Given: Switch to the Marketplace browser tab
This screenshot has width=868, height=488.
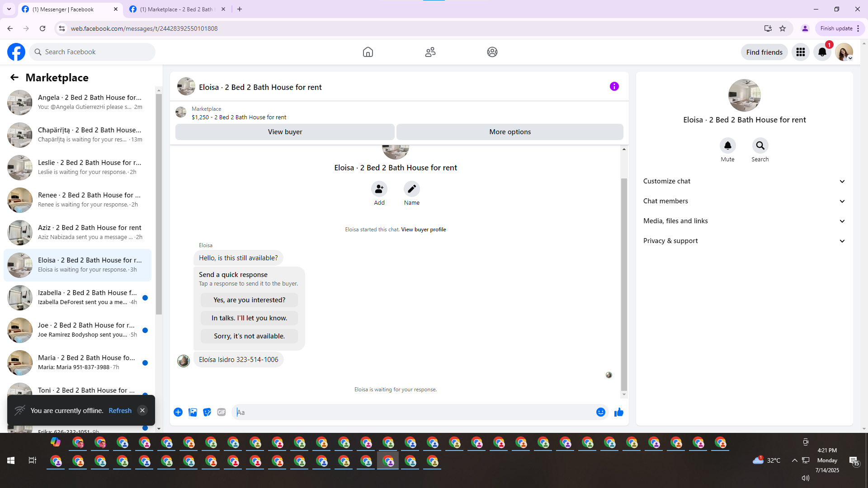Looking at the screenshot, I should pyautogui.click(x=176, y=9).
